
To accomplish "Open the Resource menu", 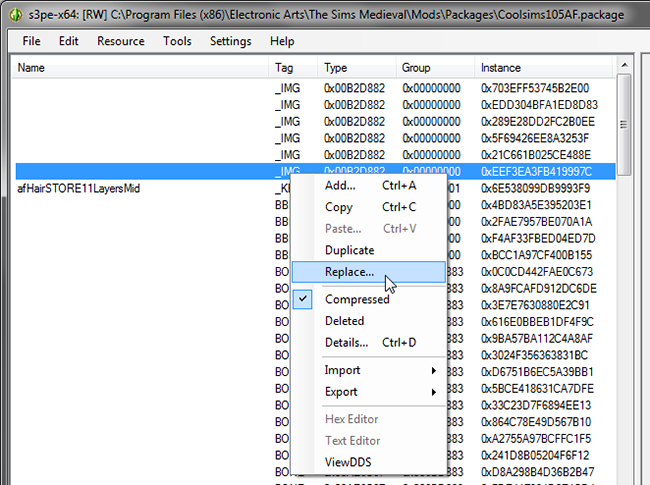I will click(x=120, y=41).
